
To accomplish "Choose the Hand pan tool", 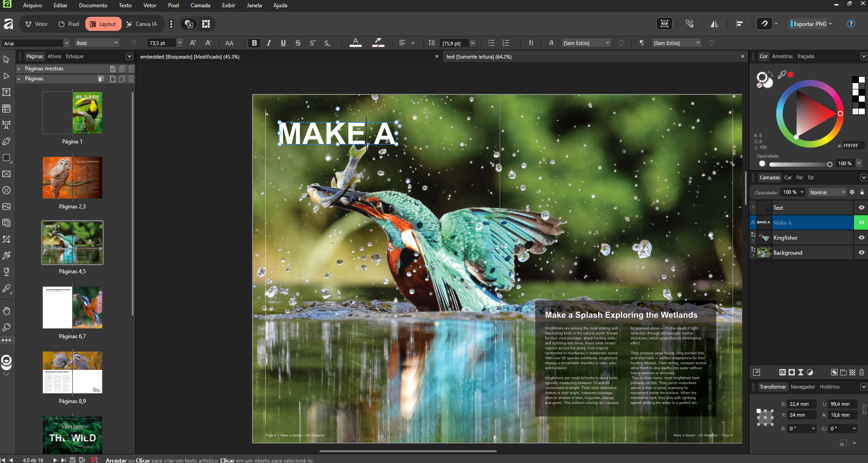I will pyautogui.click(x=6, y=311).
